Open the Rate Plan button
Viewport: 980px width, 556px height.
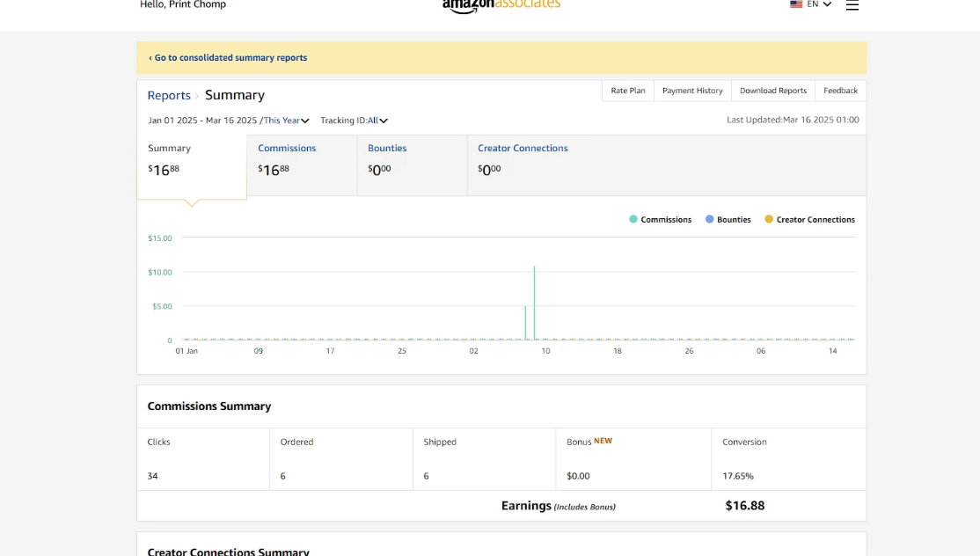click(628, 91)
